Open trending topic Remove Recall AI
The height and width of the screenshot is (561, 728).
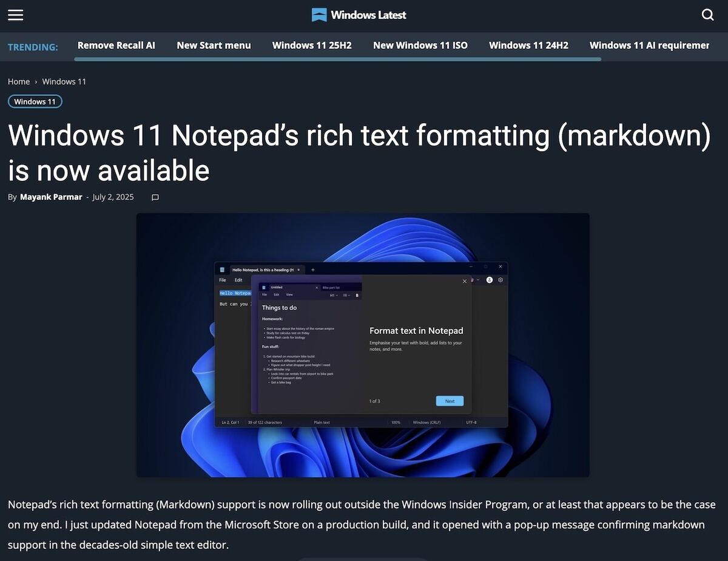point(116,45)
